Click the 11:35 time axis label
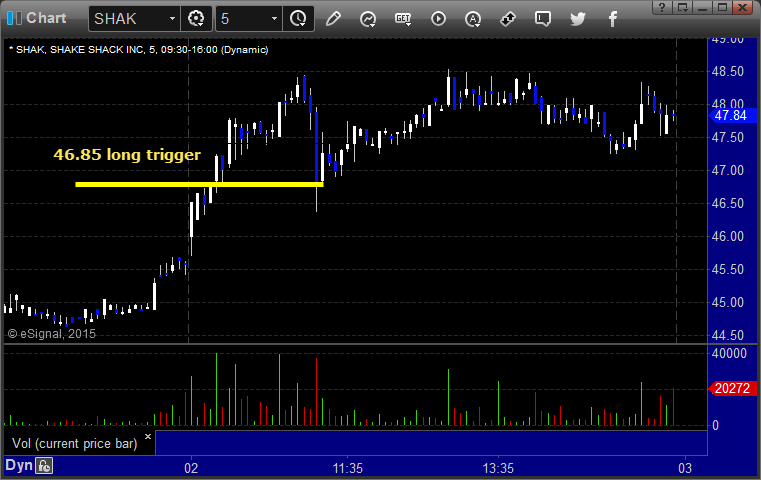The image size is (761, 480). click(x=347, y=468)
